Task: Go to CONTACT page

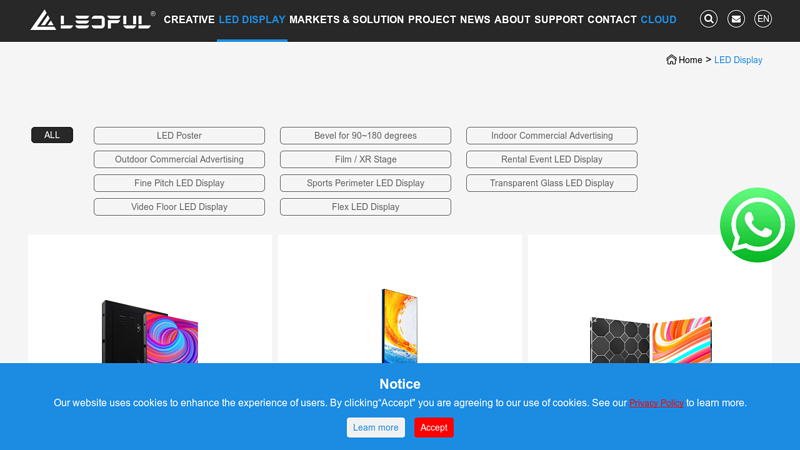Action: point(612,19)
